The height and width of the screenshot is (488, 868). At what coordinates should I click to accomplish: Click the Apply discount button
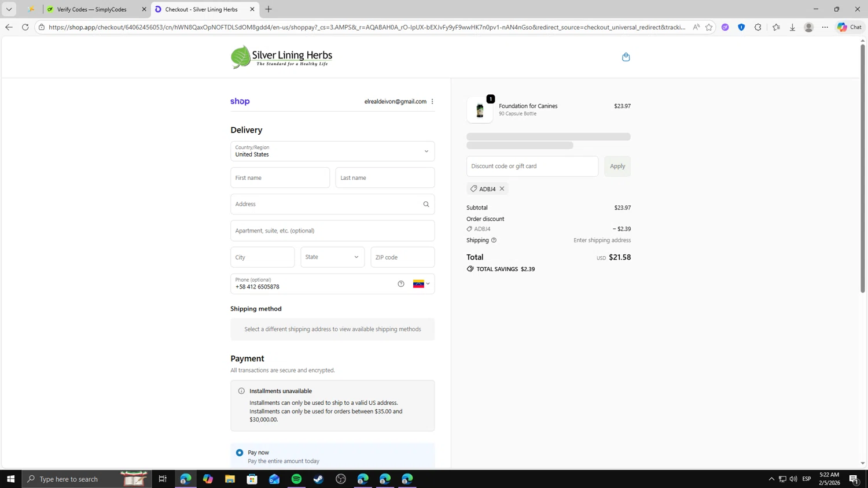(x=617, y=167)
